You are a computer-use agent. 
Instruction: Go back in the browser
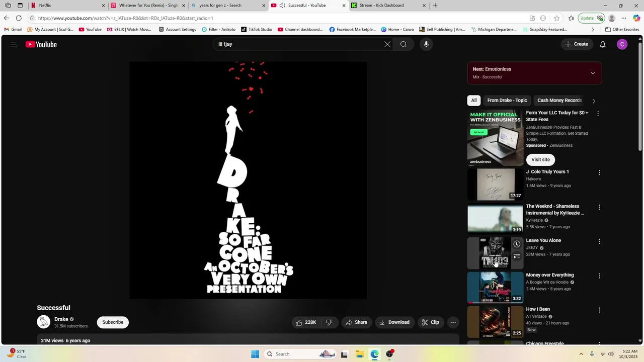(7, 18)
